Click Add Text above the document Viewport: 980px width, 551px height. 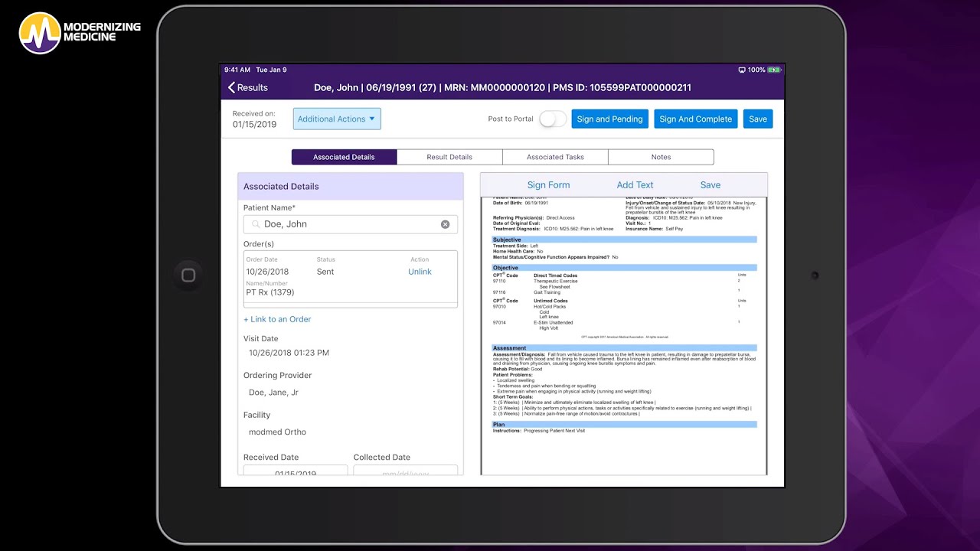(x=635, y=185)
